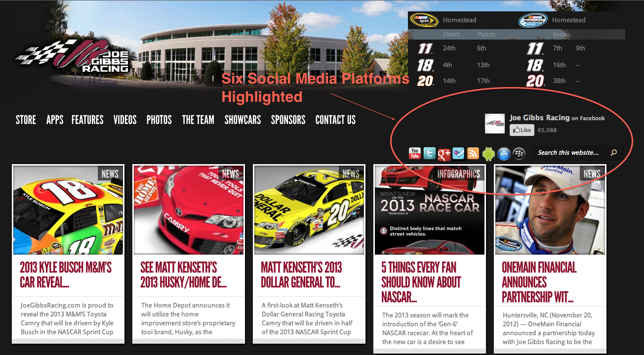Screen dimensions: 644x355
Task: Open the APPS menu item
Action: click(x=55, y=120)
